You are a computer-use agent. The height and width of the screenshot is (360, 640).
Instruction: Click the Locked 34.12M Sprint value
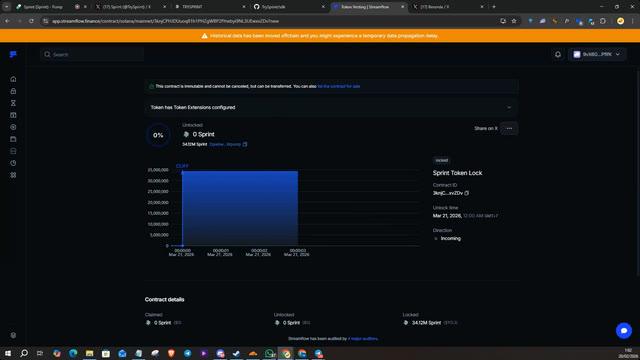[x=426, y=322]
